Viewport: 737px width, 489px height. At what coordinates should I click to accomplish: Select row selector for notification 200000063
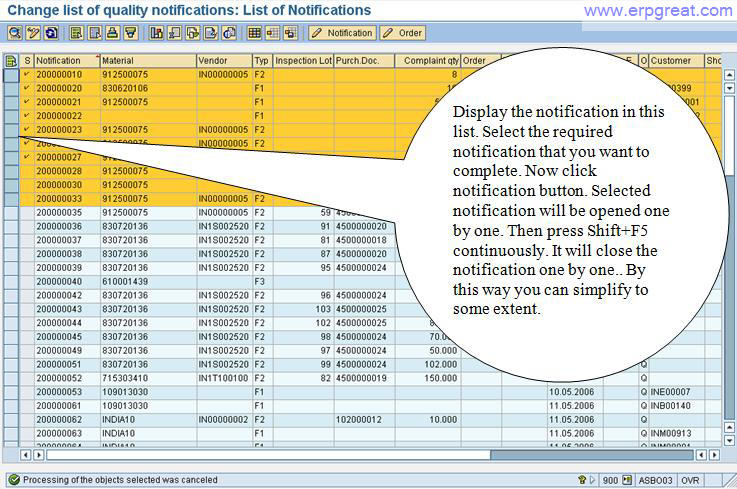point(11,434)
